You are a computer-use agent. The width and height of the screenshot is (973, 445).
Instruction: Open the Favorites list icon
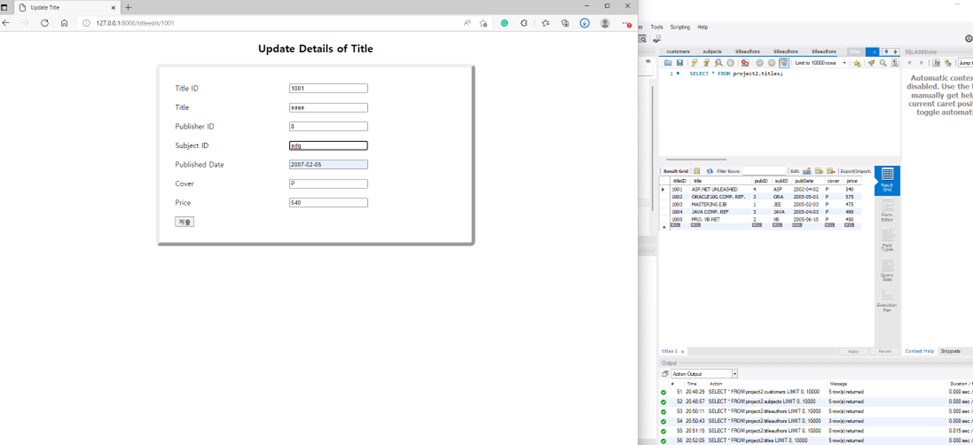coord(545,23)
